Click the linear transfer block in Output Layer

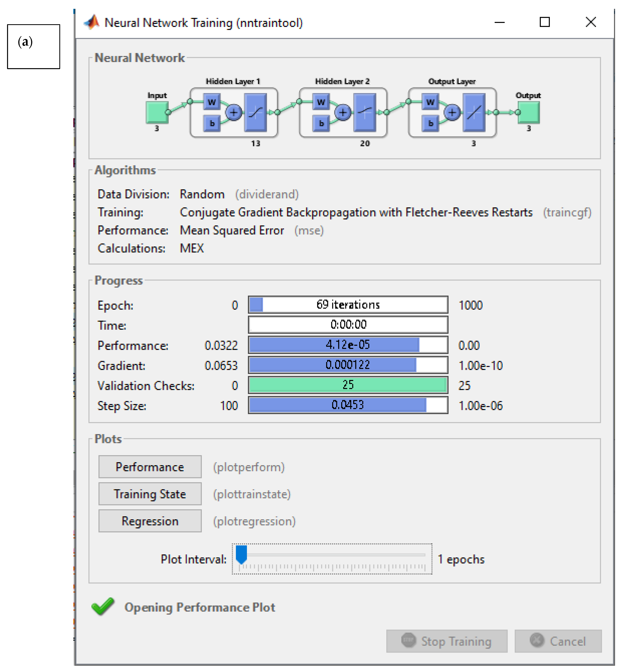tap(474, 112)
